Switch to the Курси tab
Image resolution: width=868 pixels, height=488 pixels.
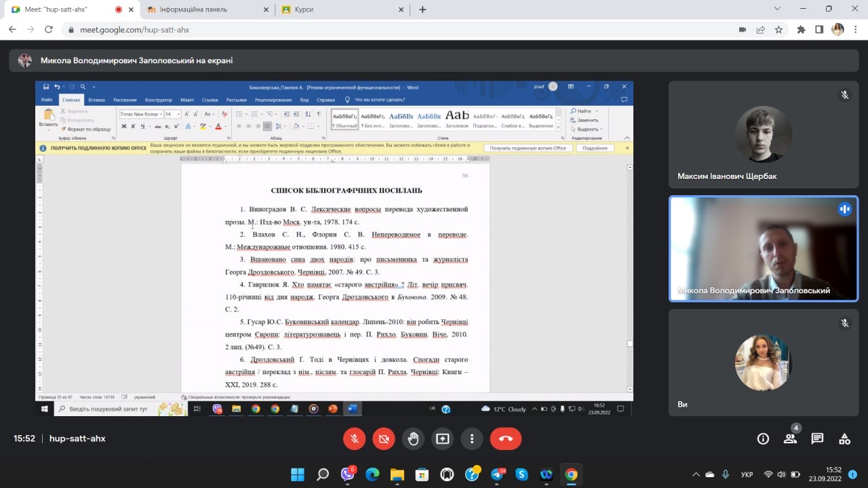tap(339, 9)
